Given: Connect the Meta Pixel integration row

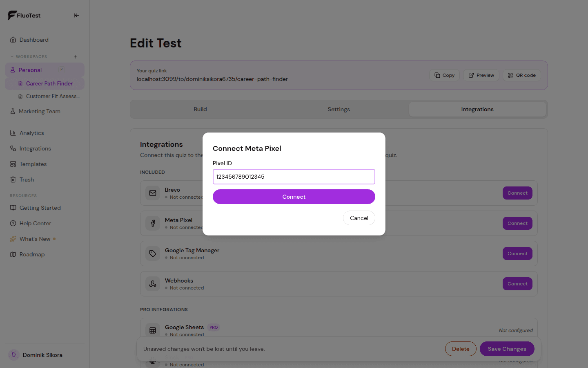Looking at the screenshot, I should point(517,223).
